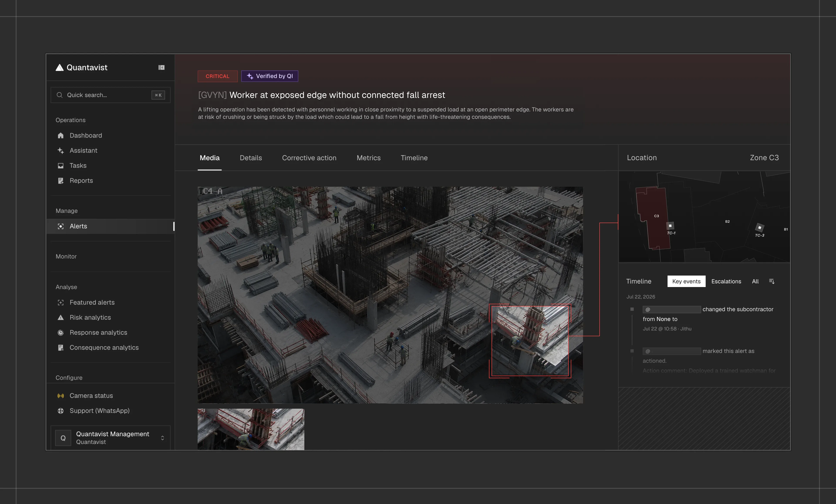Open Consequence analytics
The height and width of the screenshot is (504, 836).
point(104,348)
